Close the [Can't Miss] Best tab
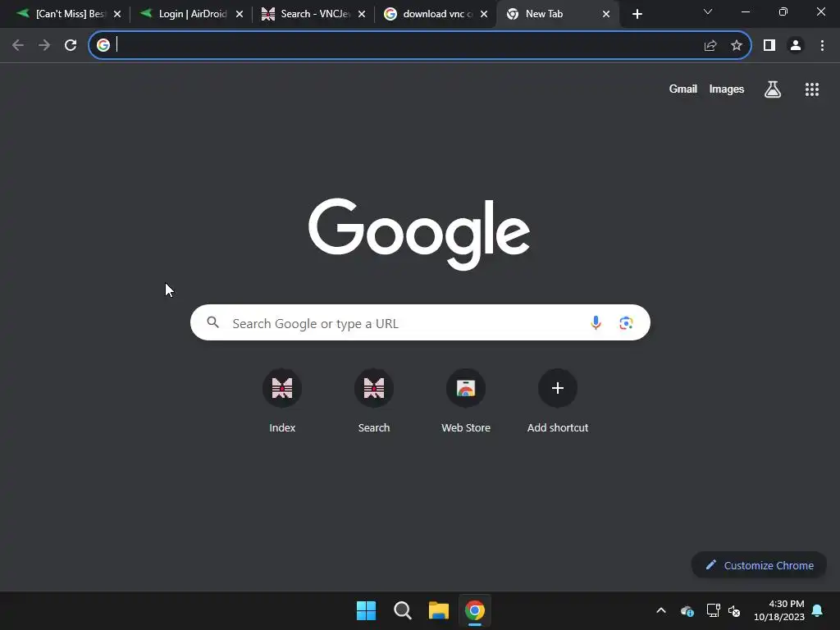Screen dimensions: 840x630 coord(117,15)
